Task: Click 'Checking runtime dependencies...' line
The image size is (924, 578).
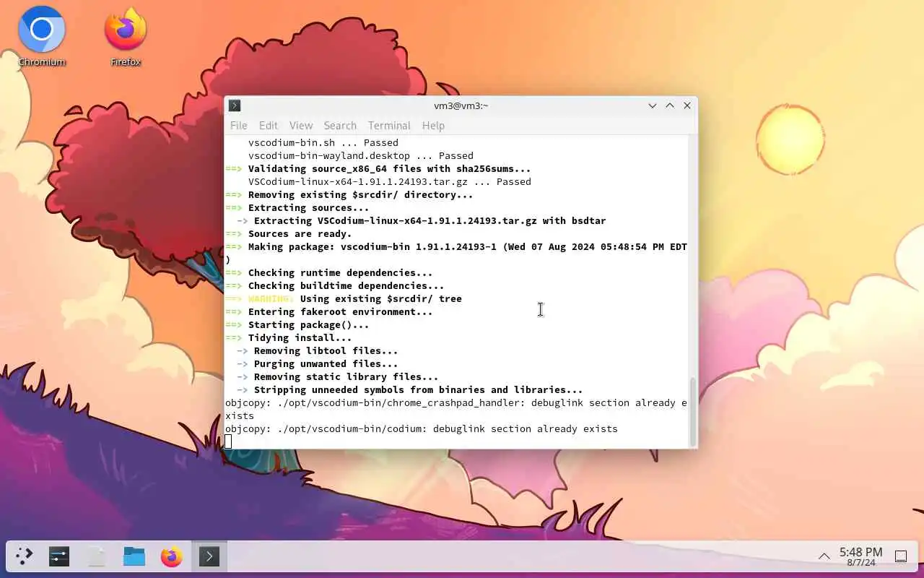Action: click(x=328, y=273)
